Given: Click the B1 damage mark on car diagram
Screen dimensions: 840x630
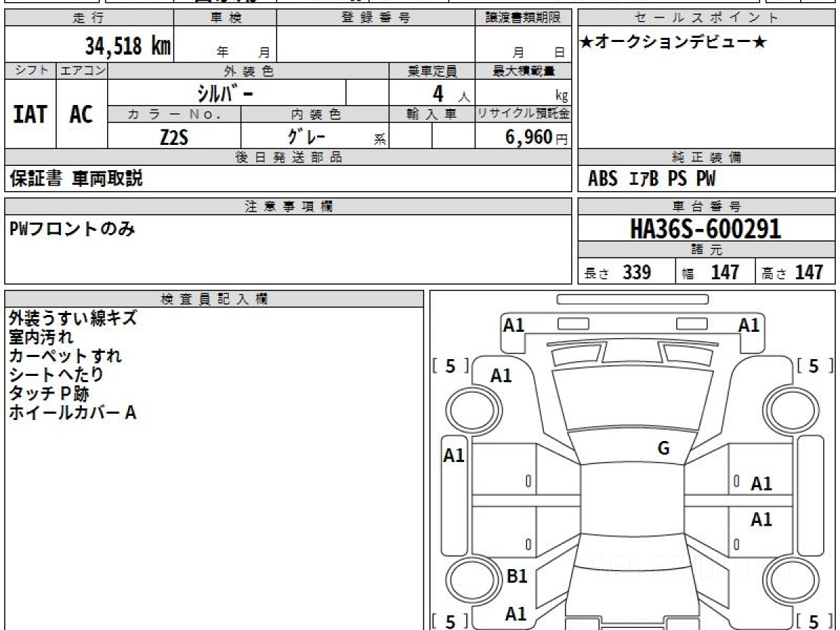Looking at the screenshot, I should 517,576.
